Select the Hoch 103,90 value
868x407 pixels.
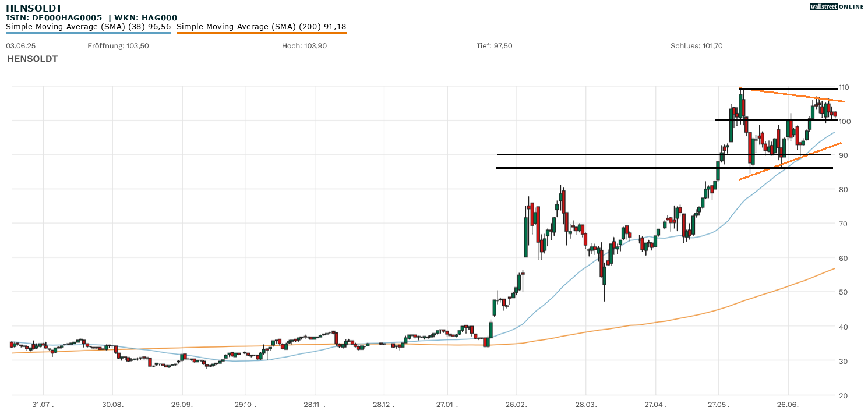pyautogui.click(x=304, y=46)
